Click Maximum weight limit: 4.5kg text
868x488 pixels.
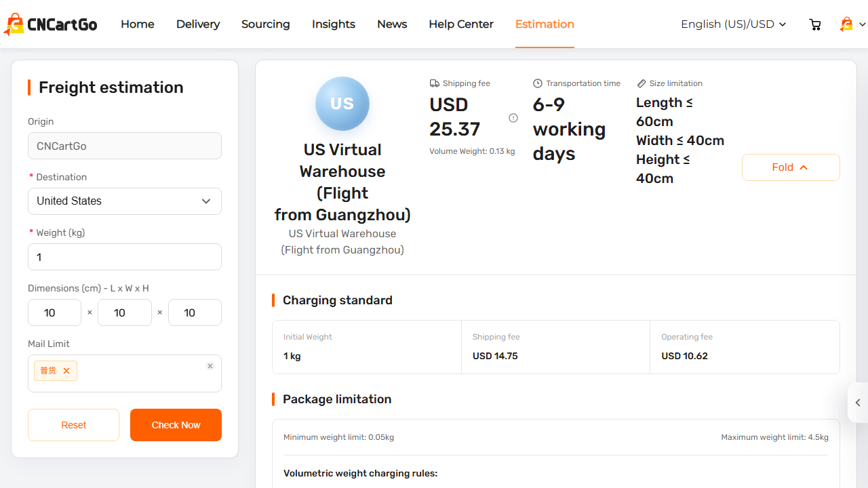[x=774, y=437]
